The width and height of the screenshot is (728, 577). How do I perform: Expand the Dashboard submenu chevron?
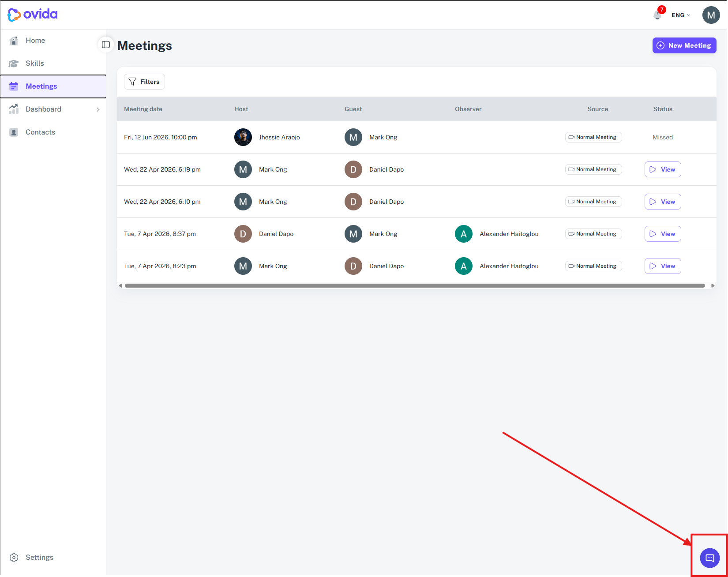click(x=98, y=109)
